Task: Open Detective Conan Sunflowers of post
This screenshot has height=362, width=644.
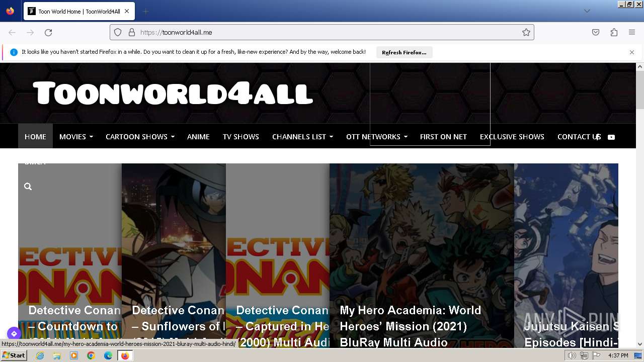Action: (179, 326)
